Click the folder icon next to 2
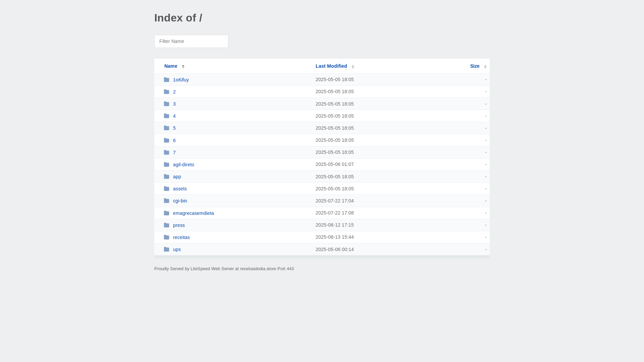The height and width of the screenshot is (362, 644). point(166,92)
